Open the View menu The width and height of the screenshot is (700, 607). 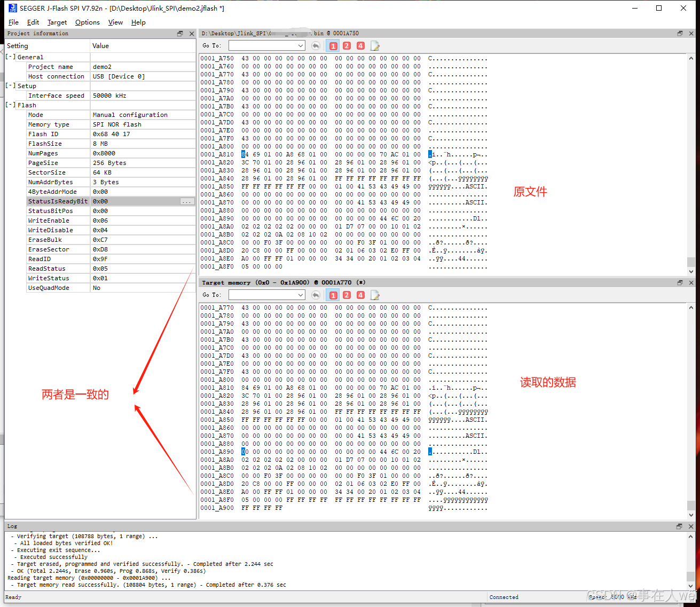point(115,22)
